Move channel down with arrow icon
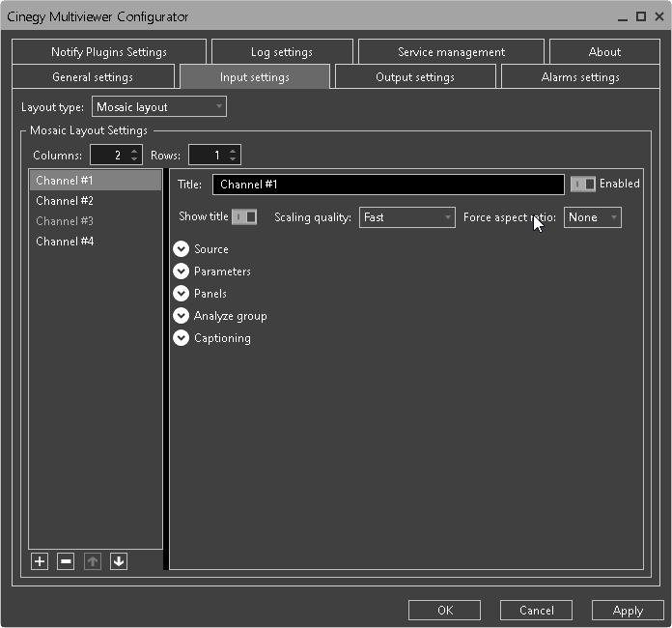This screenshot has height=628, width=672. [119, 561]
